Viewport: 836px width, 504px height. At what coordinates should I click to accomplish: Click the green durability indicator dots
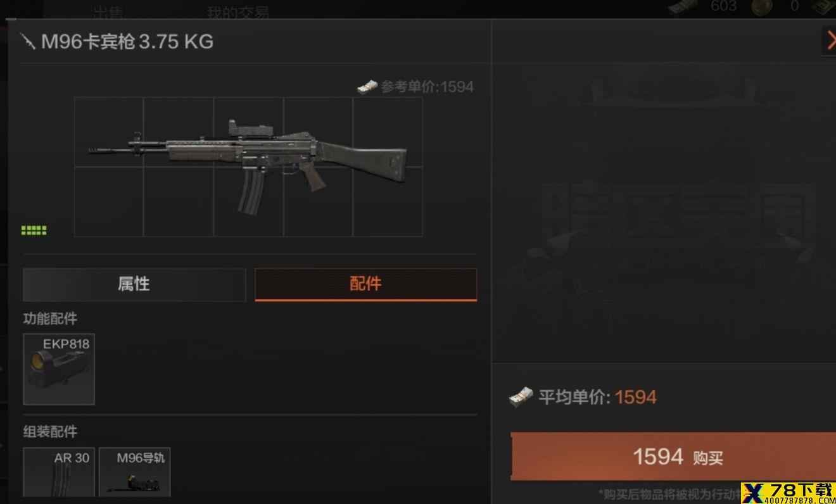pos(34,230)
